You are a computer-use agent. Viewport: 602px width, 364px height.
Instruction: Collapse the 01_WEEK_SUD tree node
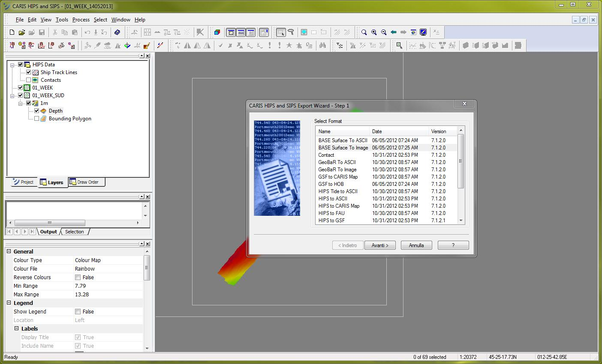(x=12, y=95)
